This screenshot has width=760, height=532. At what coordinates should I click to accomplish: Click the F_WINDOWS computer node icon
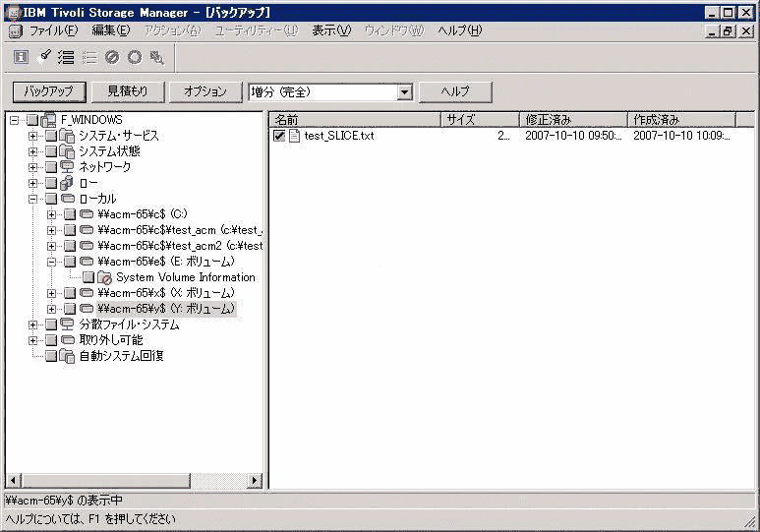pos(49,120)
